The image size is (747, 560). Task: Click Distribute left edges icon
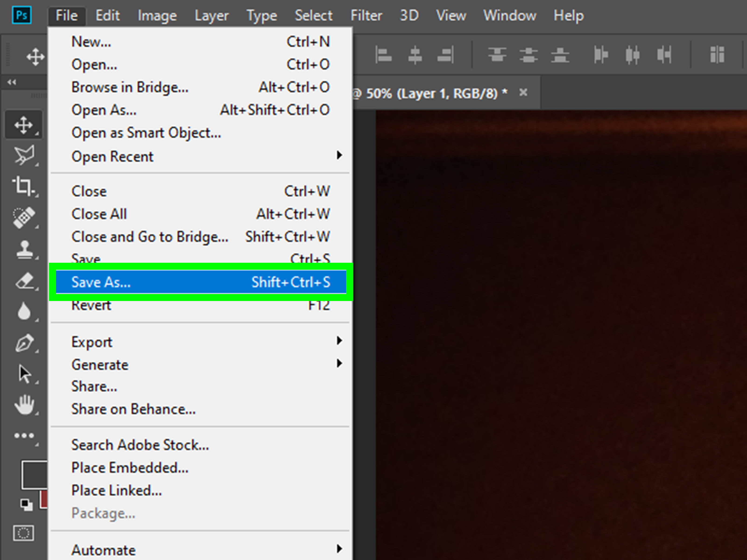point(601,55)
